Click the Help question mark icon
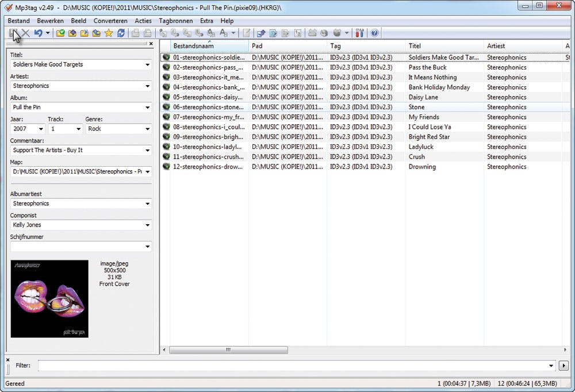The height and width of the screenshot is (392, 575). [374, 33]
